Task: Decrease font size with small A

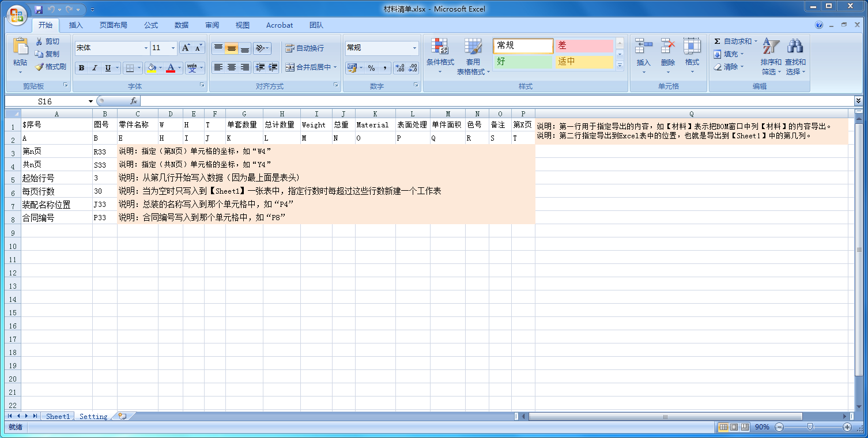Action: [199, 48]
